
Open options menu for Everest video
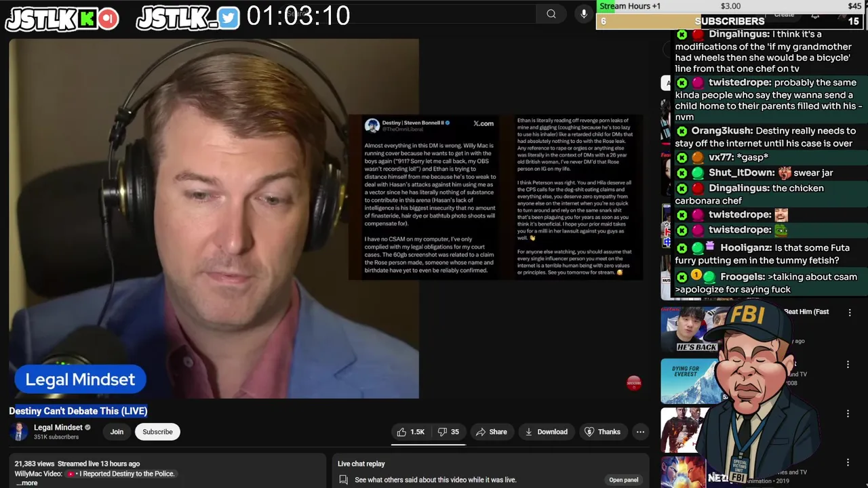848,365
